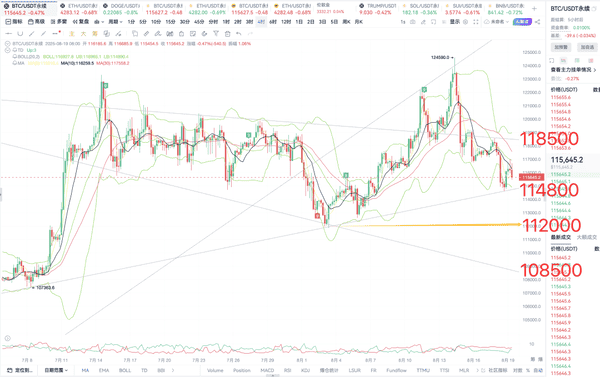Screen dimensions: 600x377
Task: Select the trend line drawing tool
Action: click(32, 34)
